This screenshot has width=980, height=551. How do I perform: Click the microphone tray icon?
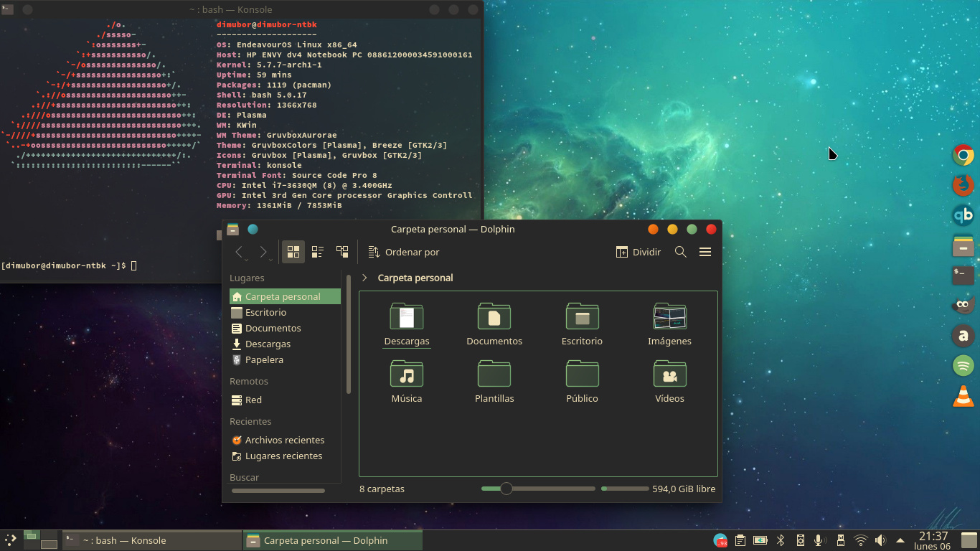pyautogui.click(x=820, y=540)
